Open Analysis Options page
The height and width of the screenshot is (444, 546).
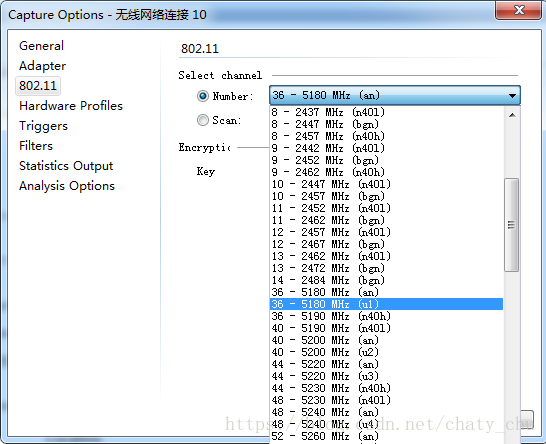point(67,186)
